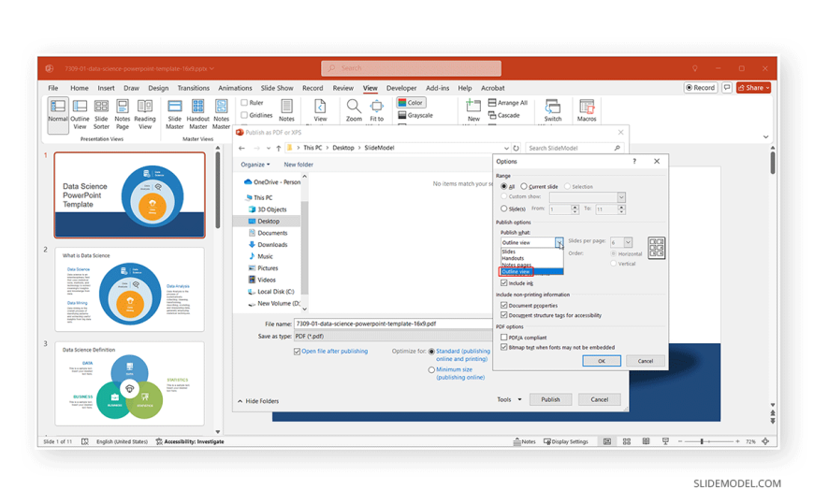The height and width of the screenshot is (504, 814).
Task: Open Reading View
Action: click(x=145, y=114)
